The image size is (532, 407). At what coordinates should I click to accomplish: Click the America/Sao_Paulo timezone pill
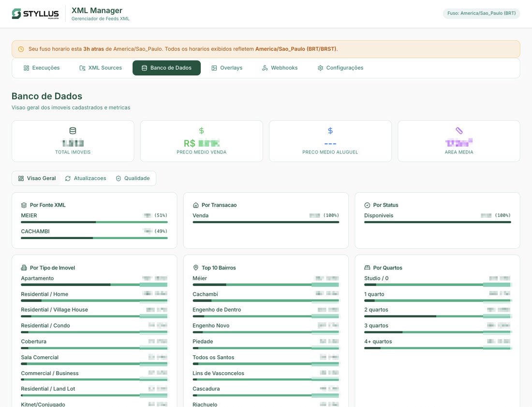click(x=481, y=14)
